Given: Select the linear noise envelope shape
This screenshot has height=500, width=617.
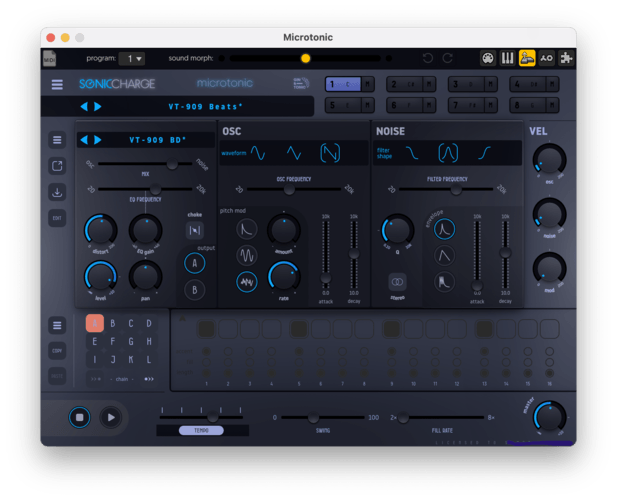Looking at the screenshot, I should coord(444,256).
